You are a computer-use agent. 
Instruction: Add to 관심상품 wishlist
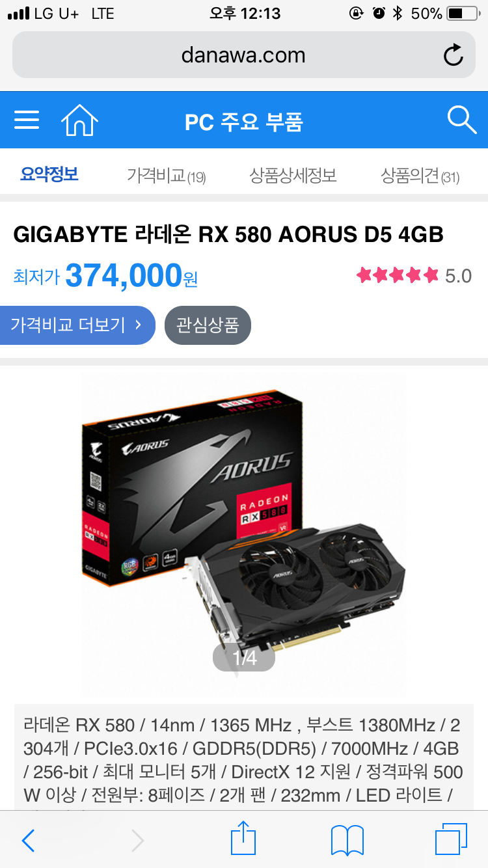pyautogui.click(x=208, y=325)
